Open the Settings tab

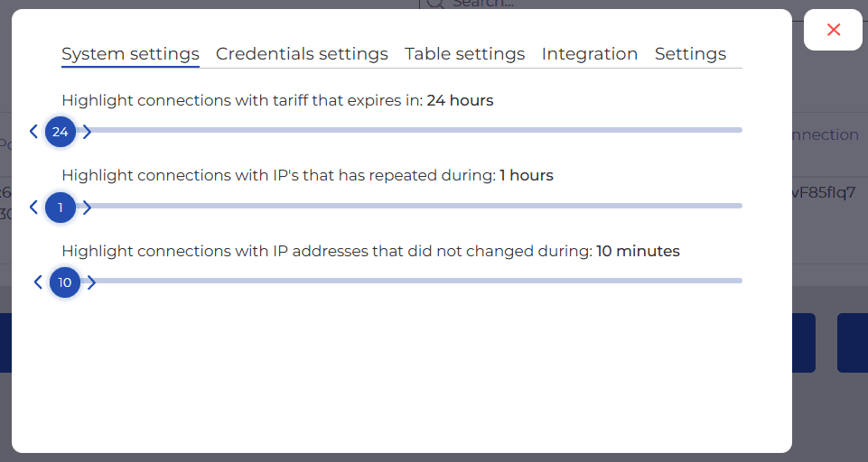pos(690,54)
